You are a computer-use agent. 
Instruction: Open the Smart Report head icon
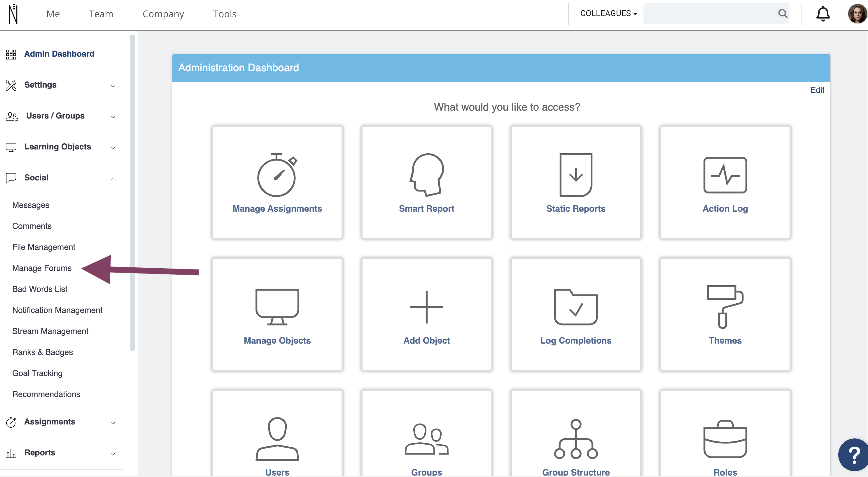pos(427,175)
